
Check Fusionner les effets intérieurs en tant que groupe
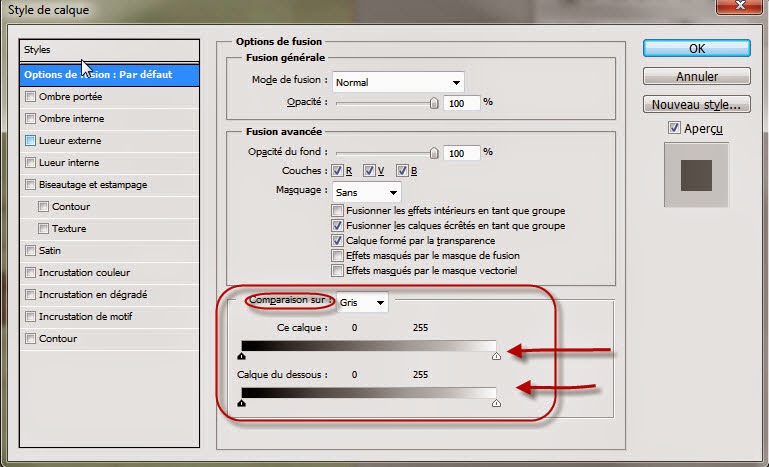[x=337, y=211]
